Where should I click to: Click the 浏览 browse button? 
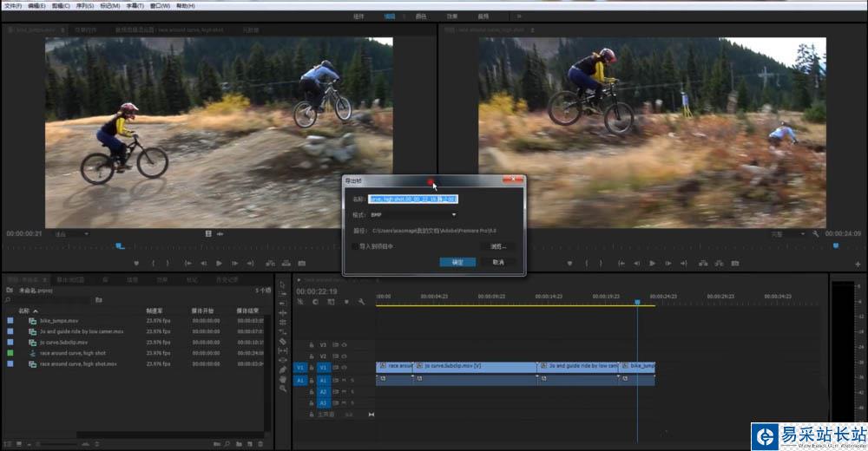coord(497,246)
